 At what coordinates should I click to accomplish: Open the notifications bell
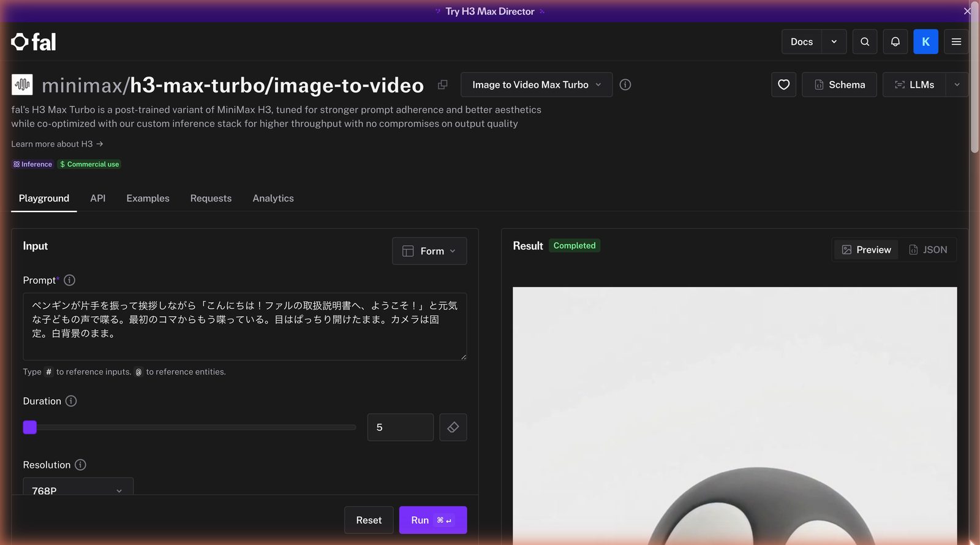[x=895, y=42]
